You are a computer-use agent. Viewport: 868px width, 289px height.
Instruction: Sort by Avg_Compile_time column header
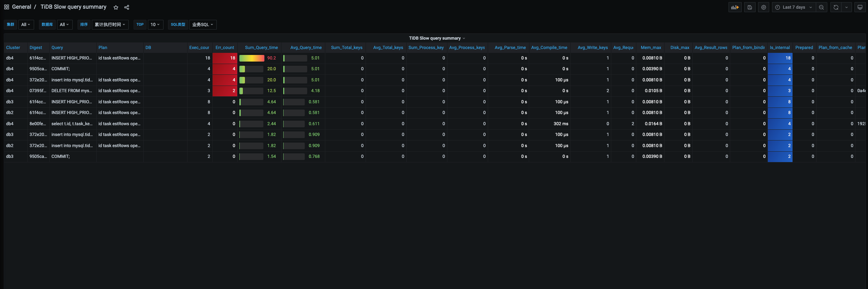click(x=549, y=48)
